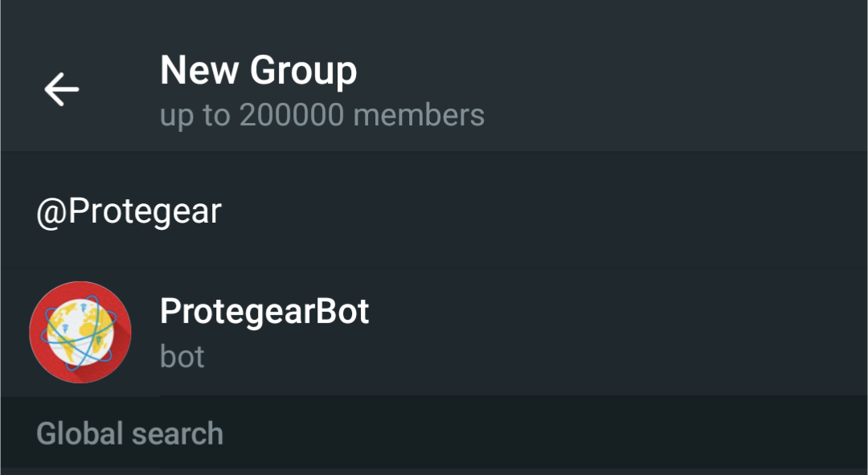Click the 'Global search' section header

(129, 434)
